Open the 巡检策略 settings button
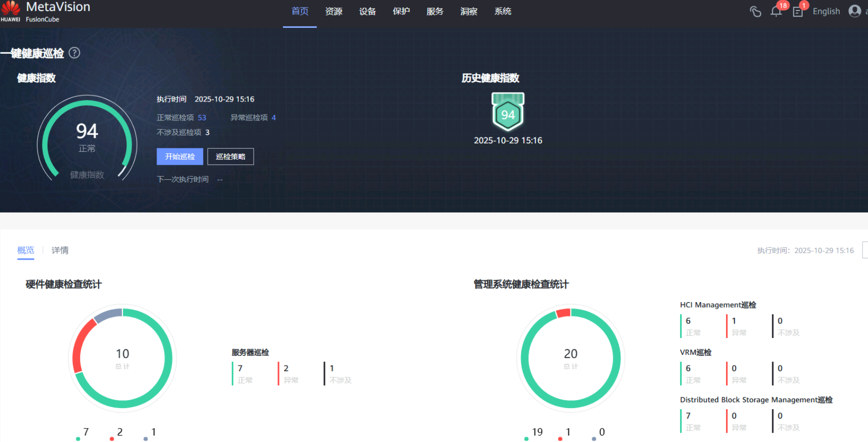Image resolution: width=868 pixels, height=442 pixels. pyautogui.click(x=230, y=156)
